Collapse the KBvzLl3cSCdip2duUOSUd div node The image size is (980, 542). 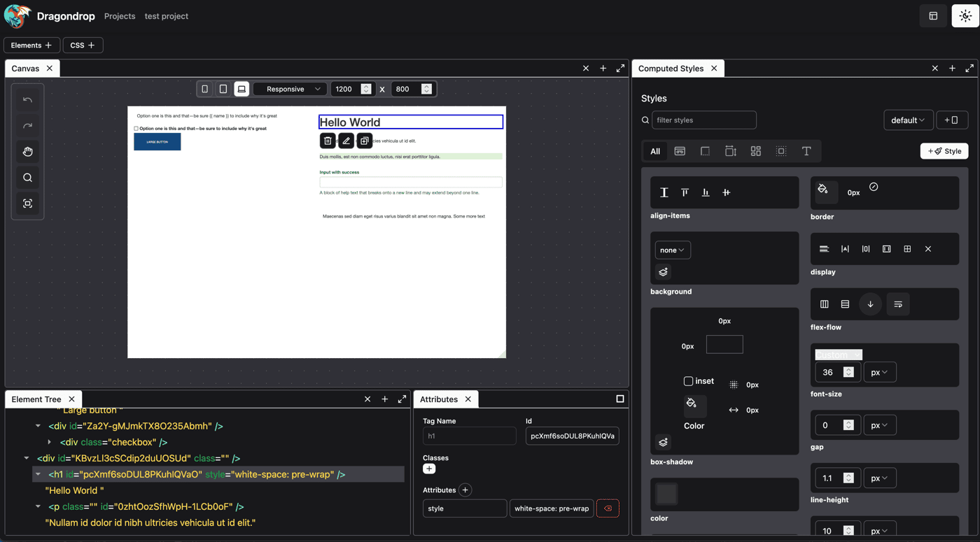tap(27, 458)
